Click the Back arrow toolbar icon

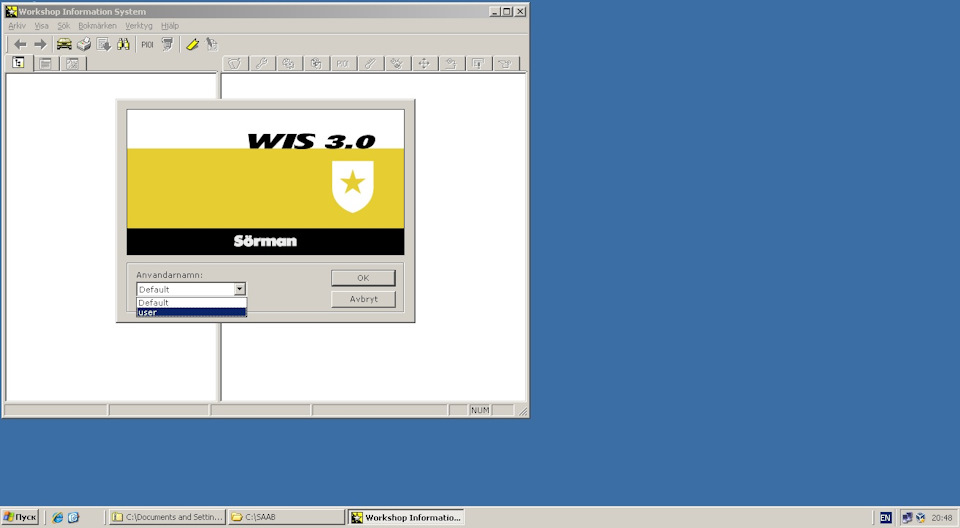(x=20, y=44)
